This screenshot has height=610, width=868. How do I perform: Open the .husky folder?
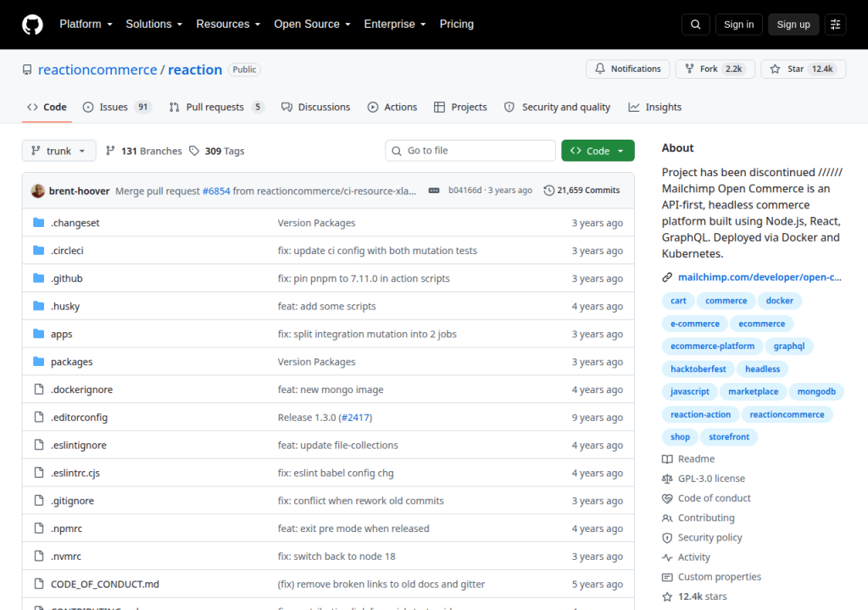tap(65, 306)
